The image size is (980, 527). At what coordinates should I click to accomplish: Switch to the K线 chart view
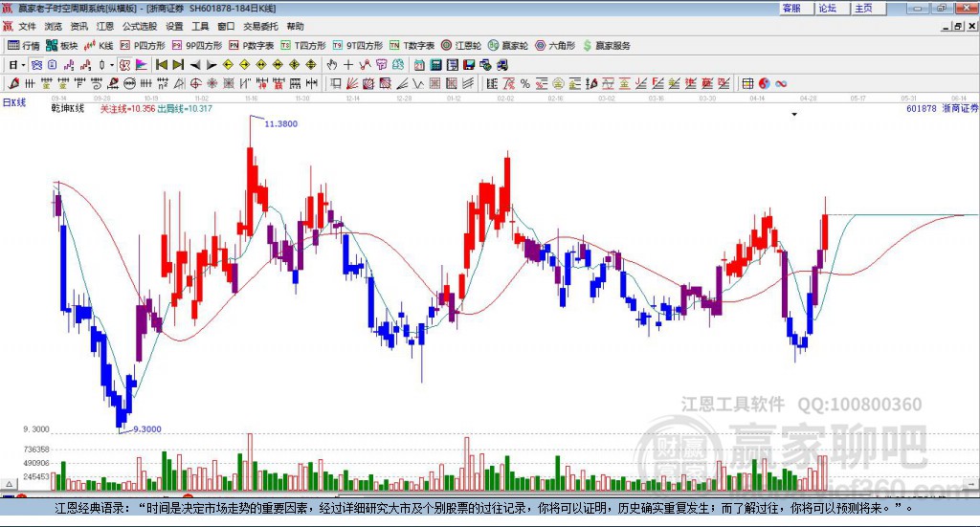click(99, 46)
